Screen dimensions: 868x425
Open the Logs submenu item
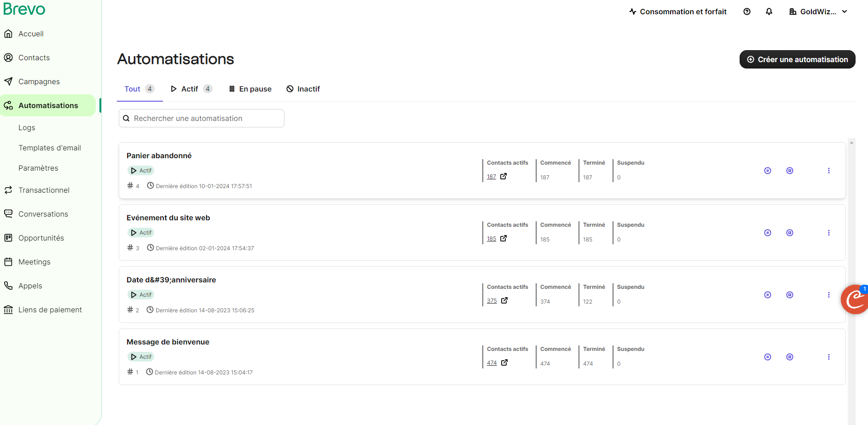[x=27, y=127]
